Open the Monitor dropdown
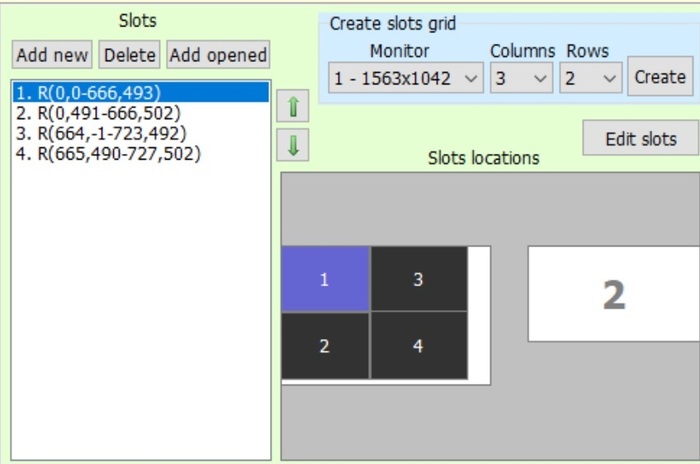The image size is (700, 464). [406, 78]
